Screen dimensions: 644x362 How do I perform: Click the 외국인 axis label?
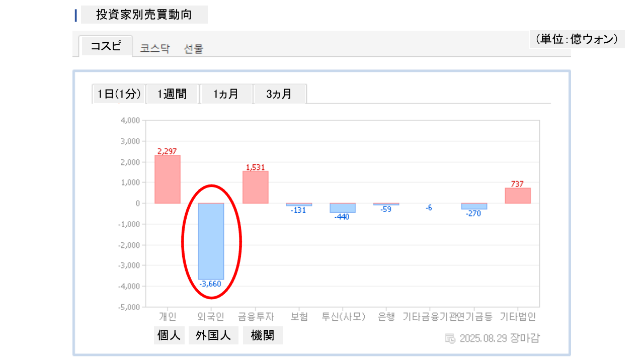(211, 317)
